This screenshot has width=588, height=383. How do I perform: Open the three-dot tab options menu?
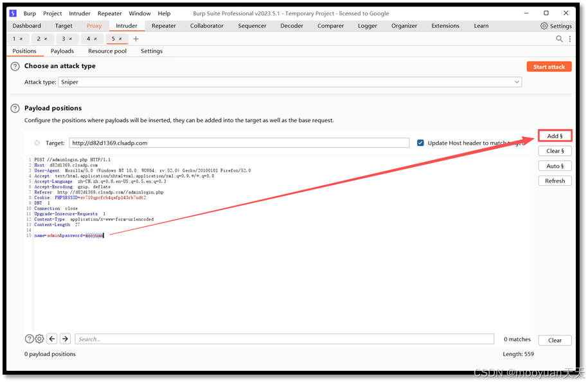pyautogui.click(x=570, y=39)
